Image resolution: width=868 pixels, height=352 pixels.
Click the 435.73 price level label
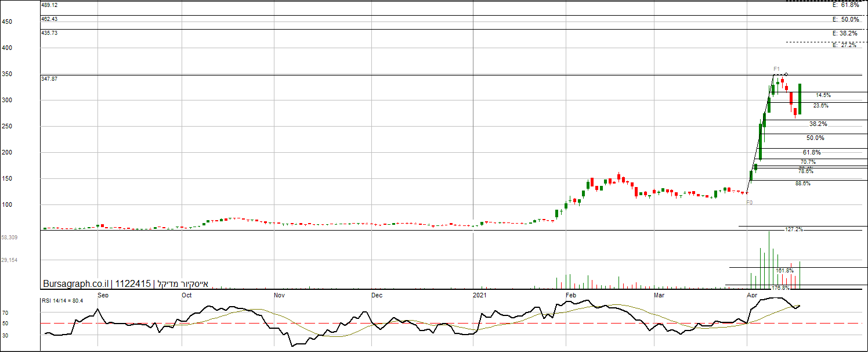click(49, 33)
